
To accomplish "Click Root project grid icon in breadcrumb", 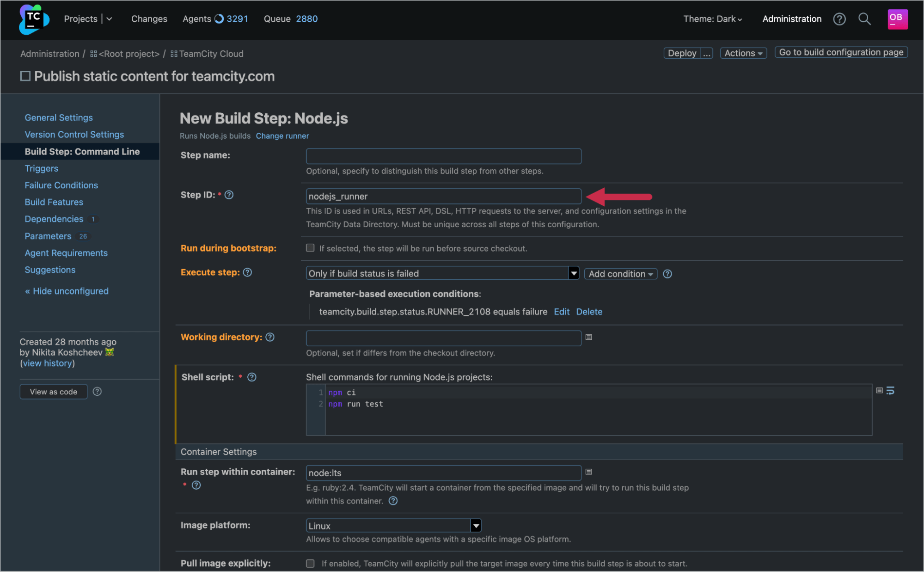I will pos(93,54).
